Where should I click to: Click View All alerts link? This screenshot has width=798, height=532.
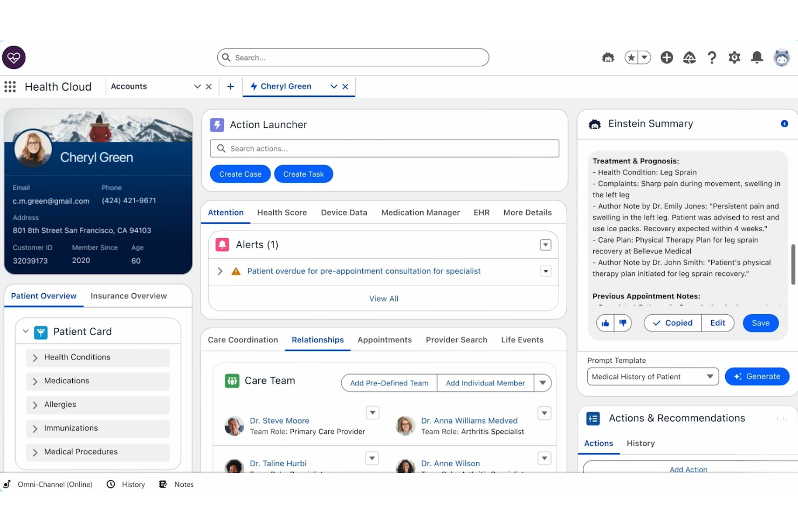tap(384, 299)
